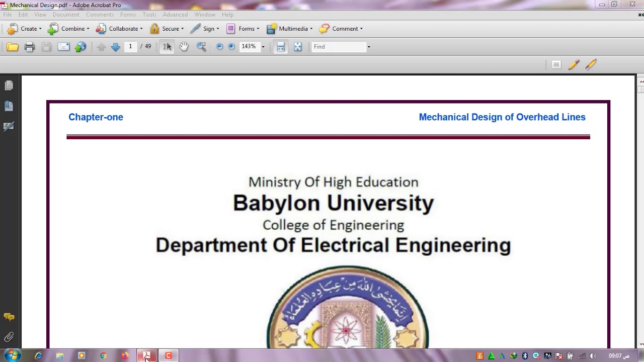Image resolution: width=644 pixels, height=362 pixels.
Task: Select the Marquee Zoom tool
Action: 201,47
